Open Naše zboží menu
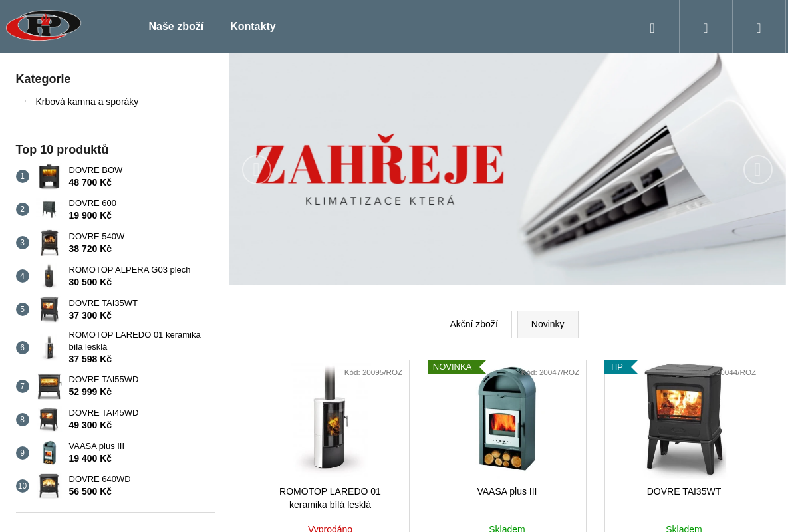Screen dimensions: 798x532 [176, 27]
